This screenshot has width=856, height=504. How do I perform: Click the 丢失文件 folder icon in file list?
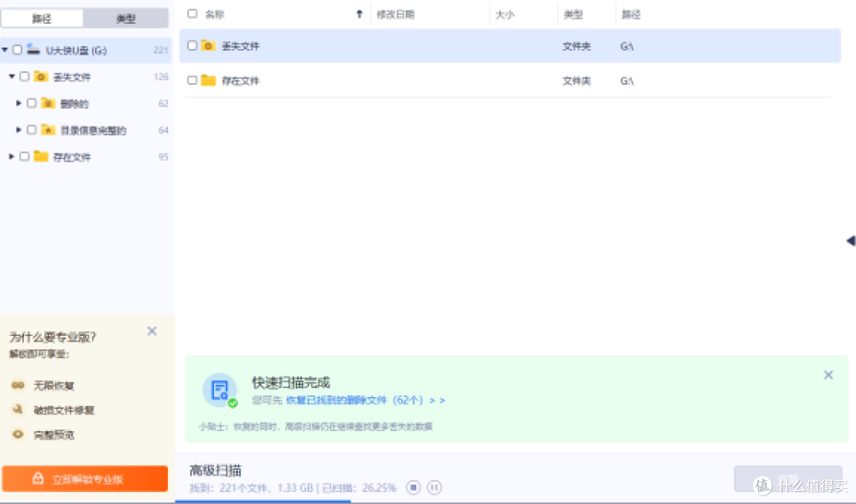[208, 45]
